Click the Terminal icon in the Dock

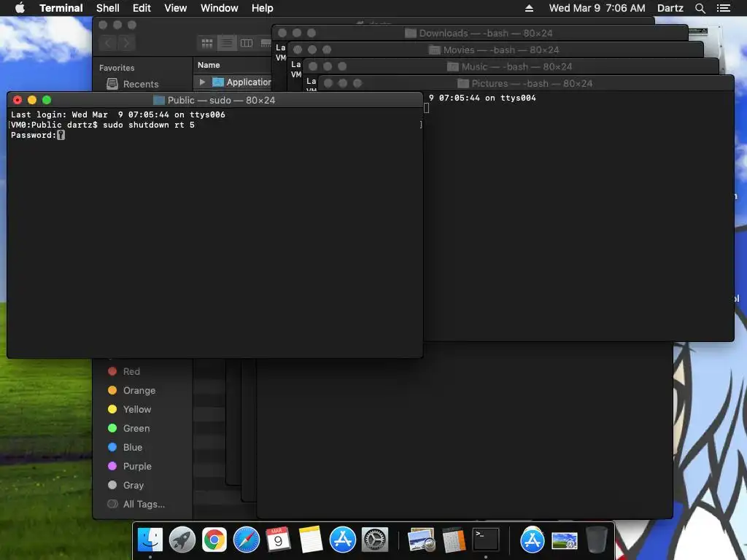tap(485, 540)
